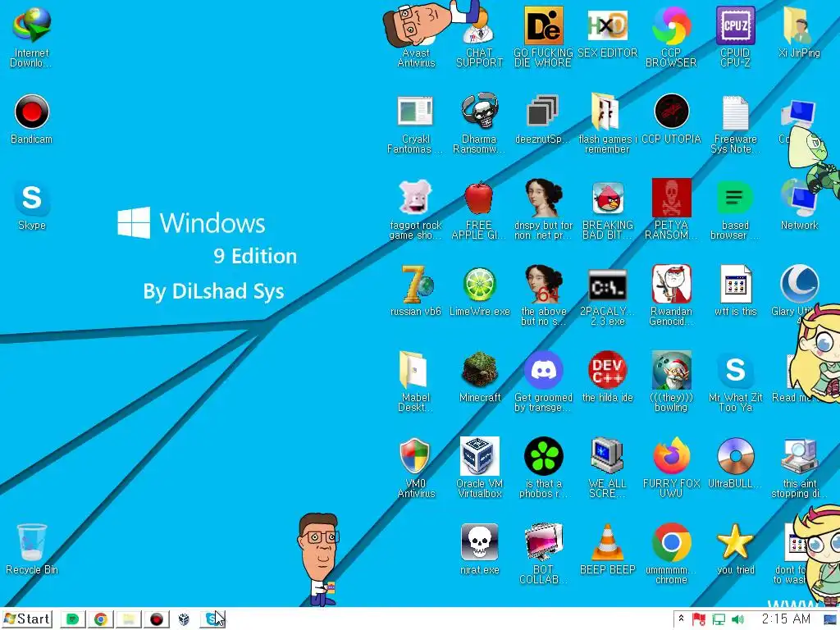The width and height of the screenshot is (840, 630).
Task: Switch to Skype in the taskbar
Action: pos(212,619)
